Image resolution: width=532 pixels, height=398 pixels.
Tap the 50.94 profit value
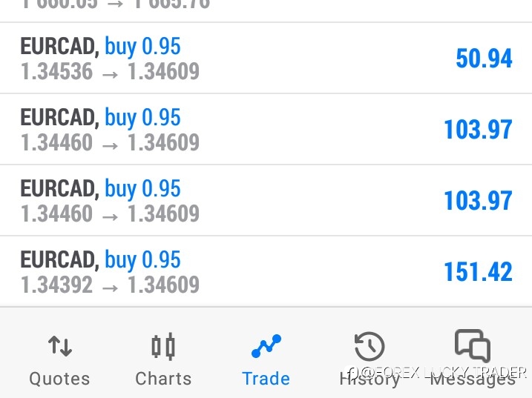pyautogui.click(x=484, y=59)
